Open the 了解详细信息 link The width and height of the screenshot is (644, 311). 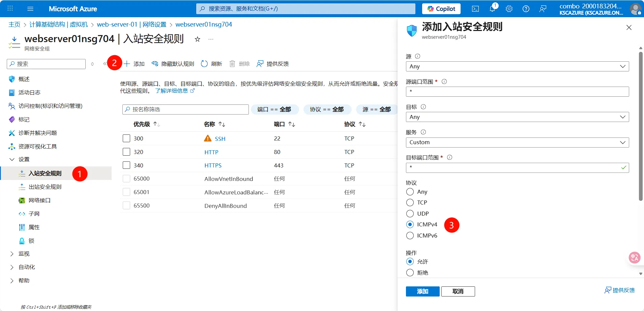(172, 90)
